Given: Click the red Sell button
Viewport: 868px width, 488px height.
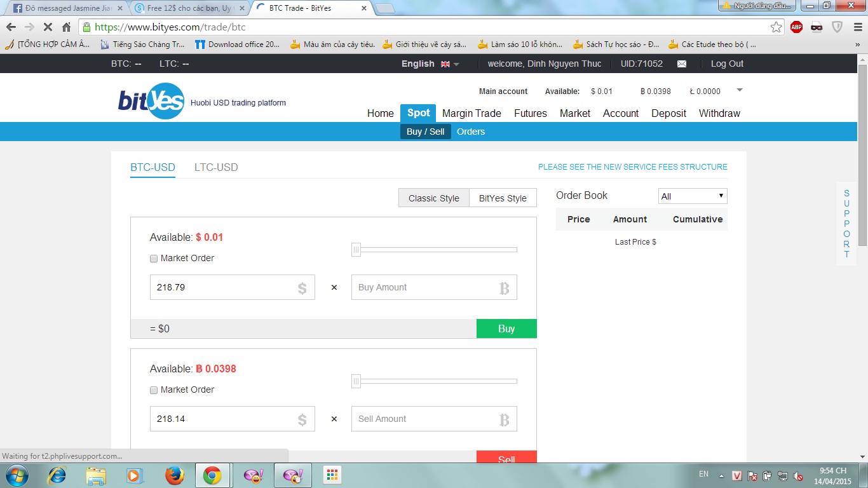Looking at the screenshot, I should point(506,457).
